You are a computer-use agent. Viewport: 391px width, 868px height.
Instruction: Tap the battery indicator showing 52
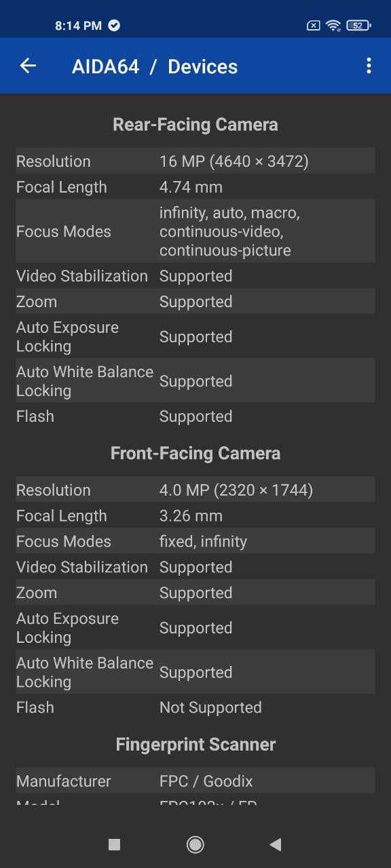pyautogui.click(x=358, y=26)
